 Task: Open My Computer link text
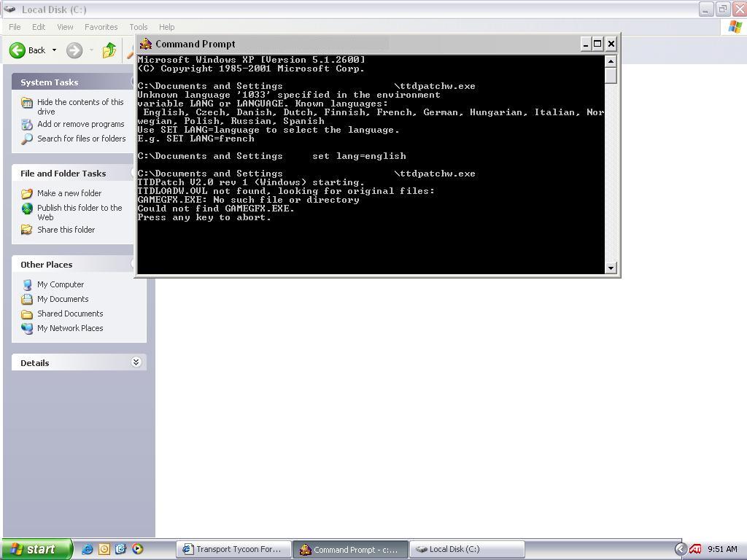click(x=61, y=284)
